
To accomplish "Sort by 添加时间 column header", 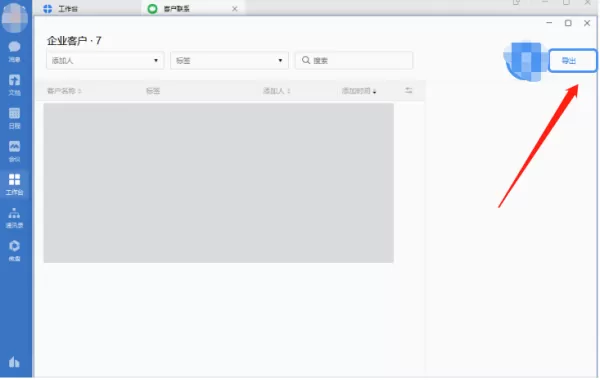I will [x=359, y=91].
